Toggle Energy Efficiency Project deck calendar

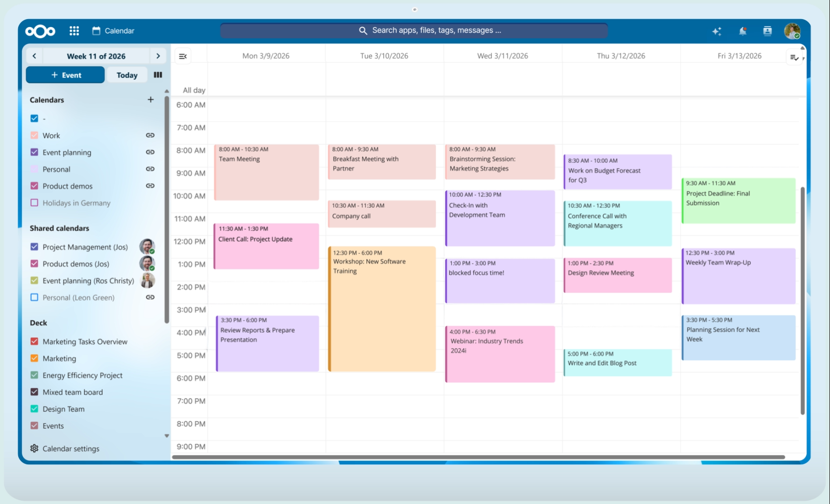click(x=34, y=375)
